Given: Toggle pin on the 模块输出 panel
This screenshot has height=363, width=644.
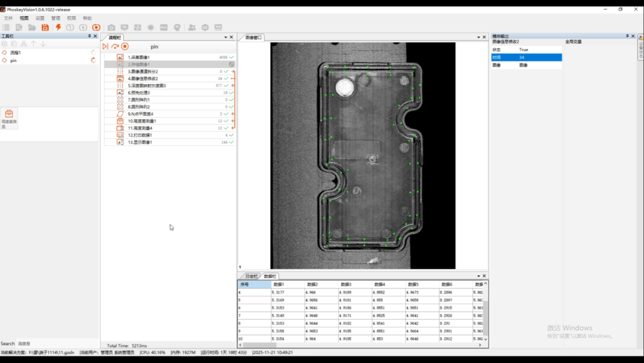Looking at the screenshot, I should [627, 36].
